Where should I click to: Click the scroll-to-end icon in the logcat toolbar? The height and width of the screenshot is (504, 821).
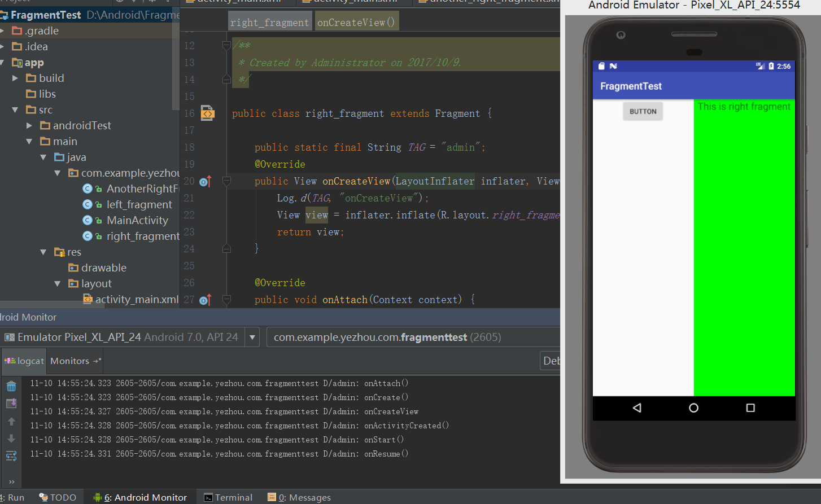tap(11, 404)
